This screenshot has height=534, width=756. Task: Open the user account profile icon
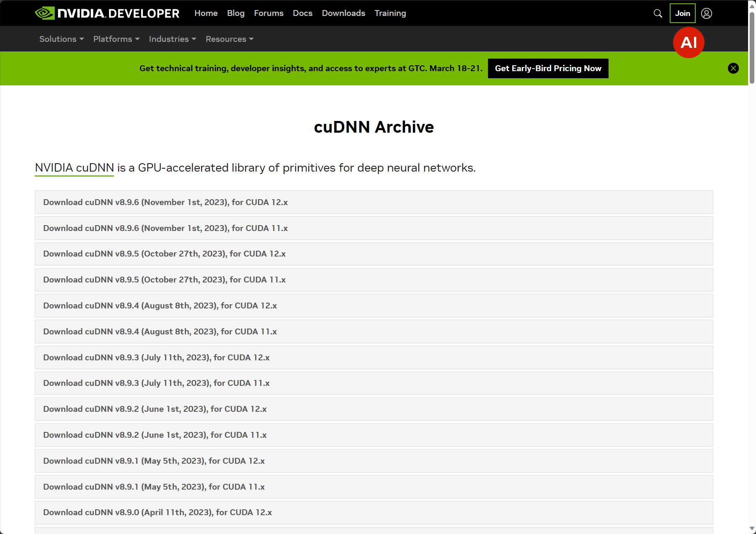(x=707, y=13)
